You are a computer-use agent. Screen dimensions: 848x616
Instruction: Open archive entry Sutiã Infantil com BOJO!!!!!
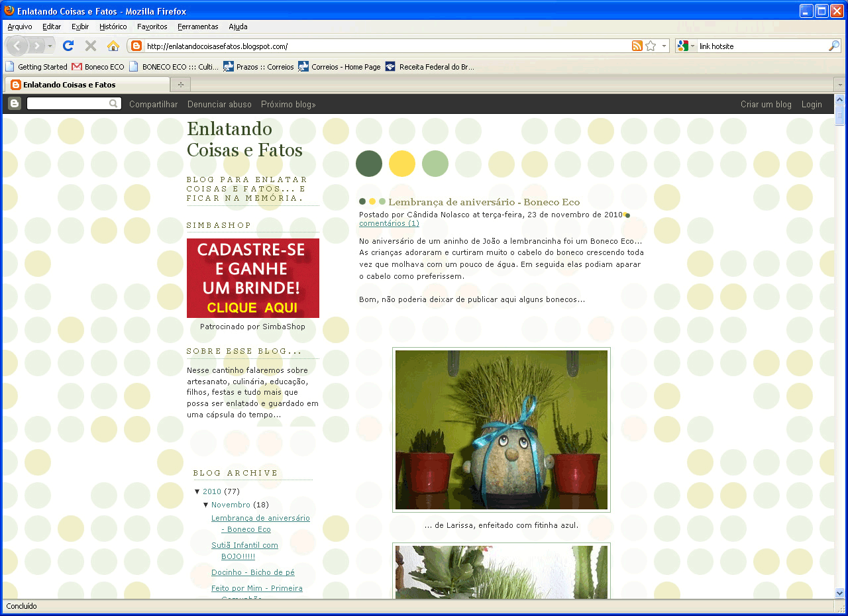click(244, 550)
